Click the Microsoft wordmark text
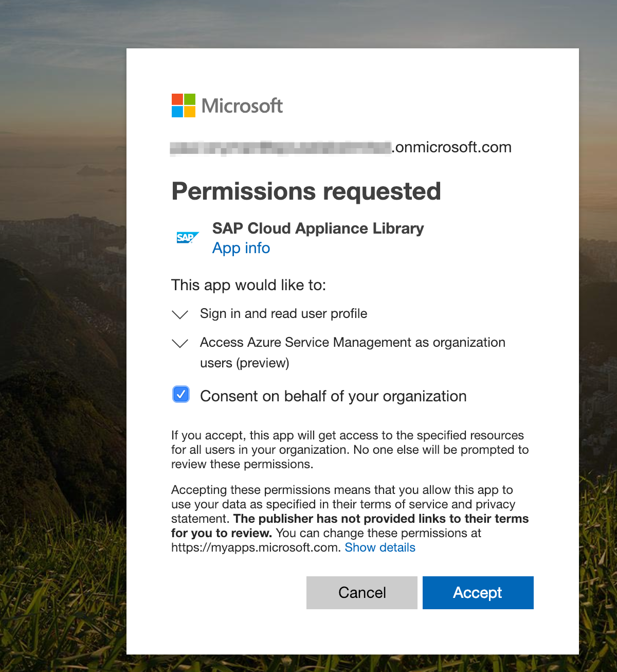Screen dimensions: 617x672 (x=242, y=106)
